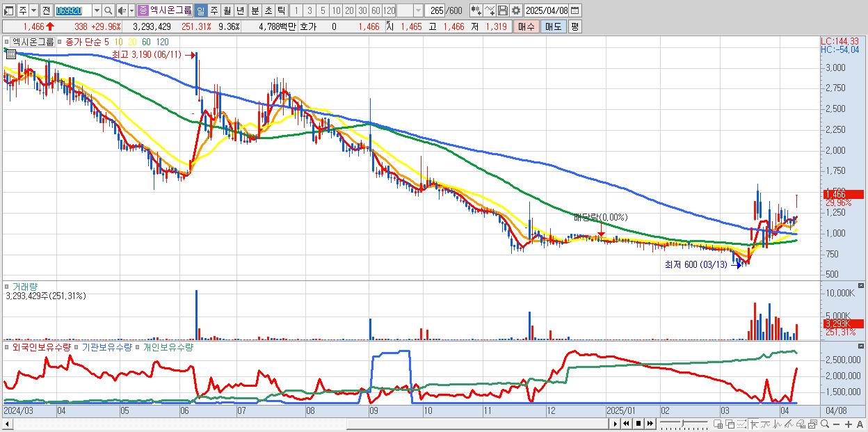This screenshot has height=432, width=868.
Task: Click the 개인보유수량 indicator label
Action: tap(168, 346)
